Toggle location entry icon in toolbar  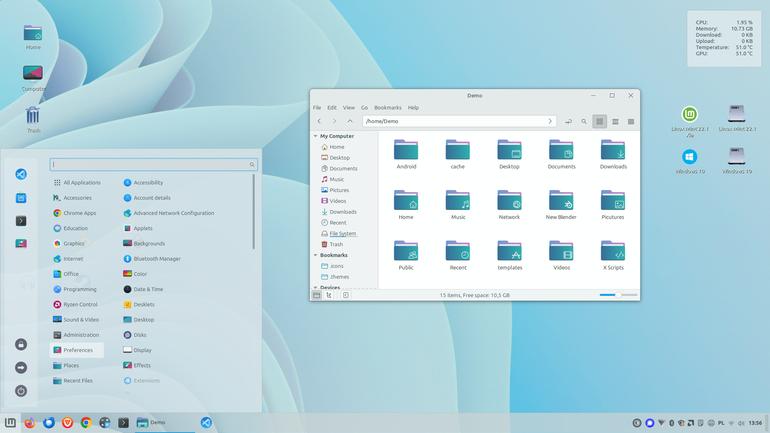(x=568, y=121)
